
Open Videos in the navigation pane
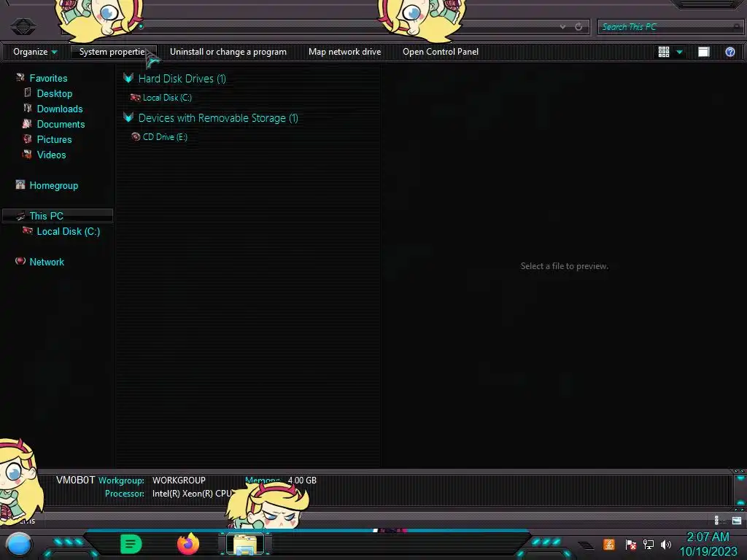[51, 155]
